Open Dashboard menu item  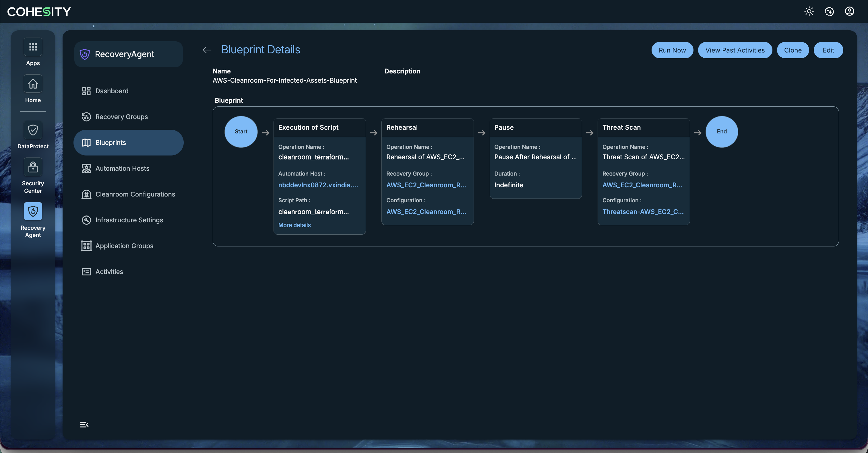tap(112, 91)
